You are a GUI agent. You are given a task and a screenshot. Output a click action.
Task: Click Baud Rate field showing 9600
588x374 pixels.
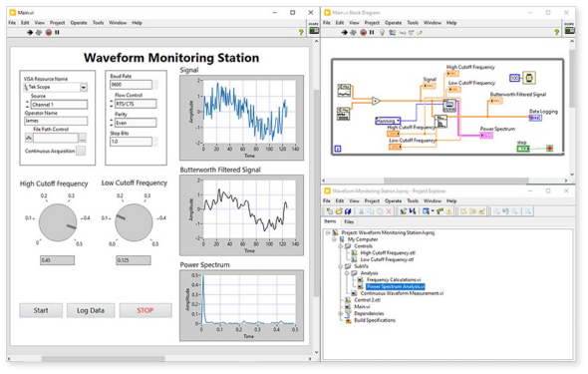pyautogui.click(x=131, y=85)
